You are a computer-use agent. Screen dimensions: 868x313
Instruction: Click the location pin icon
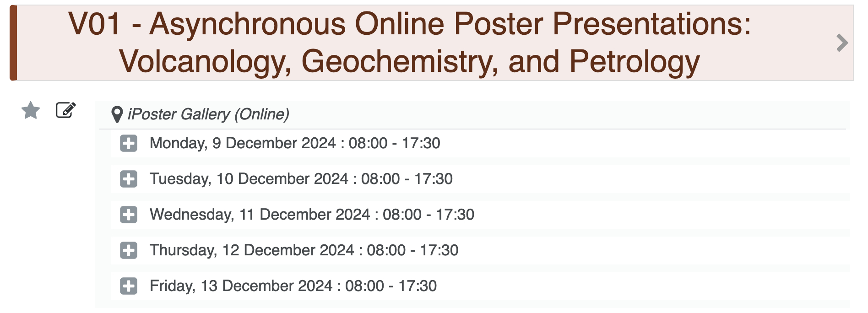click(117, 114)
